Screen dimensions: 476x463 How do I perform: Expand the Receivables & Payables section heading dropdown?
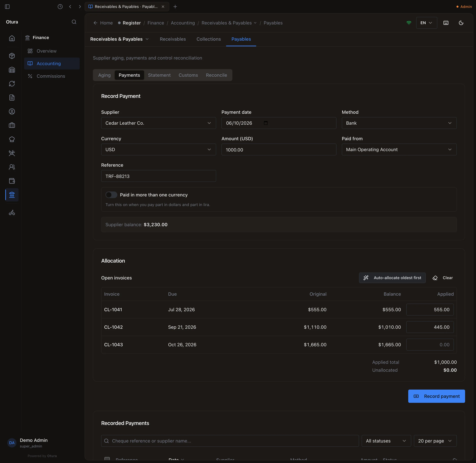tap(147, 39)
